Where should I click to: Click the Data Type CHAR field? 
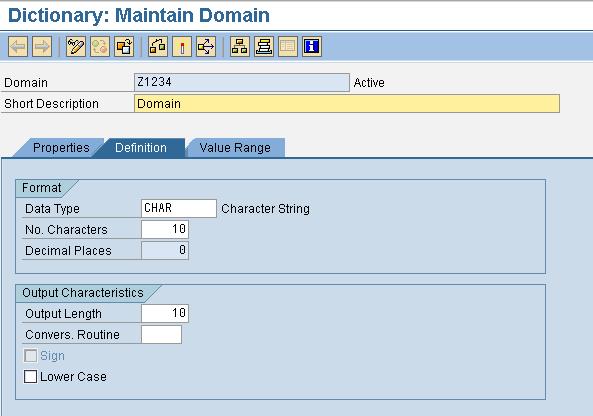coord(179,208)
